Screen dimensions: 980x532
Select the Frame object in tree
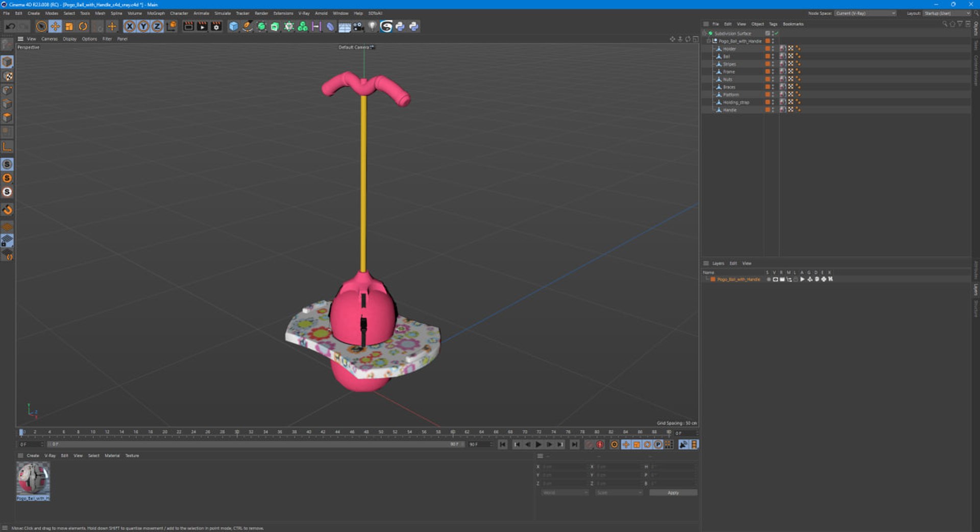click(x=729, y=72)
